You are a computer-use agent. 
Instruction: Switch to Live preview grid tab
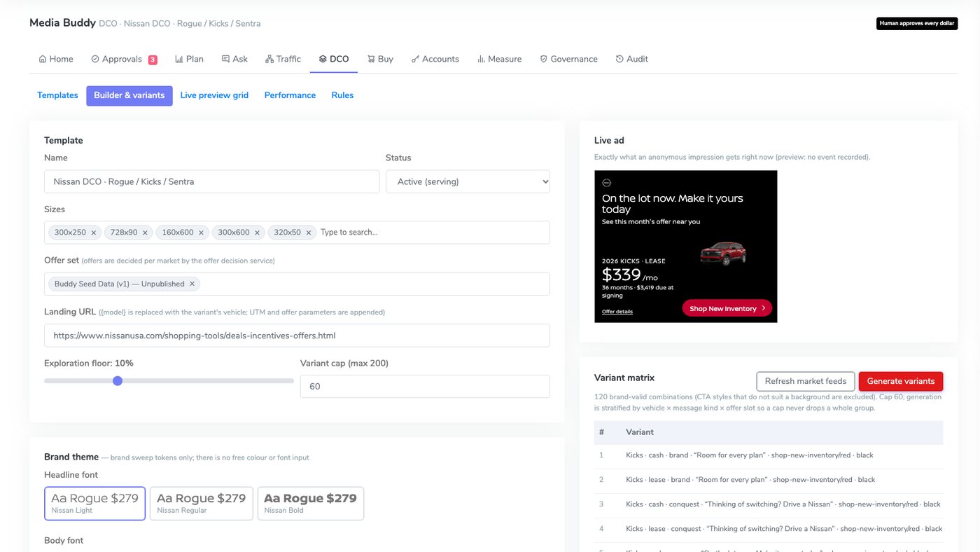tap(214, 95)
